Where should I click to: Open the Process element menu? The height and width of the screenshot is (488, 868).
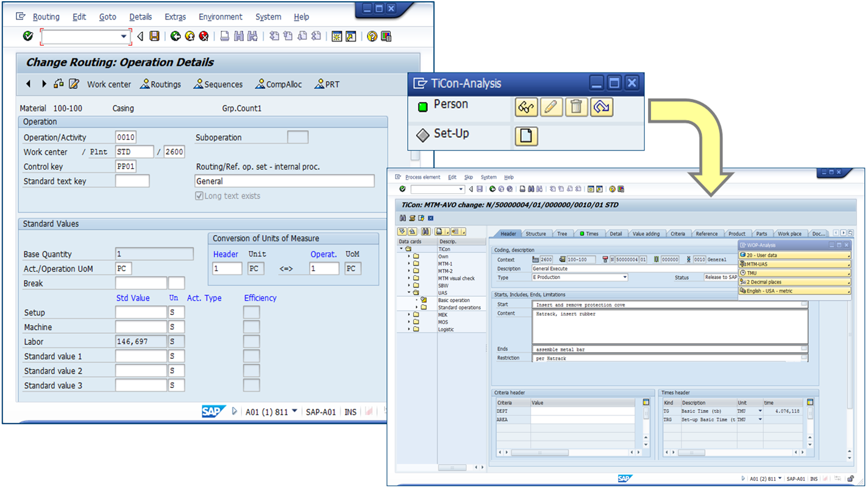pos(422,177)
